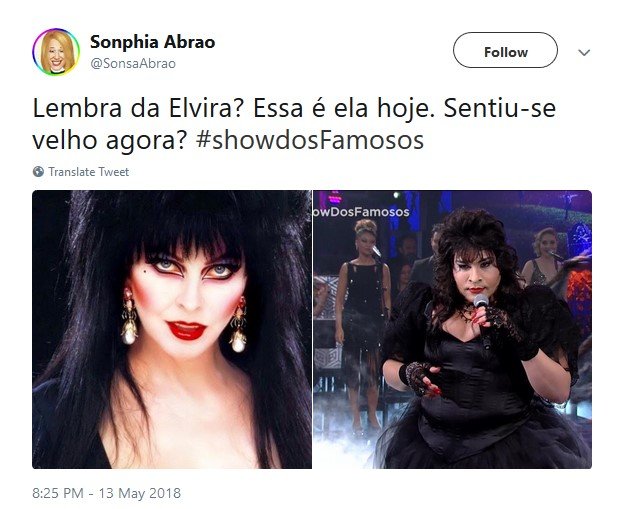The height and width of the screenshot is (509, 629).
Task: Click the owDosFamosos watermark in the right photo
Action: pyautogui.click(x=361, y=212)
